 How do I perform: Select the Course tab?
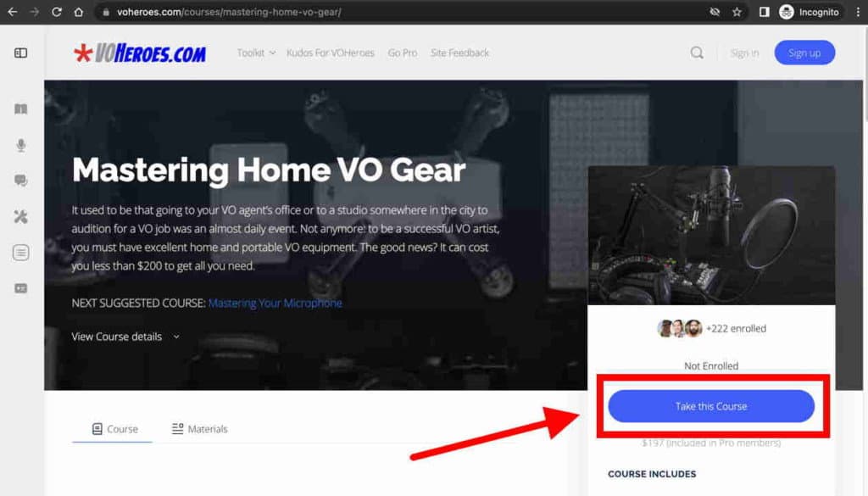114,429
